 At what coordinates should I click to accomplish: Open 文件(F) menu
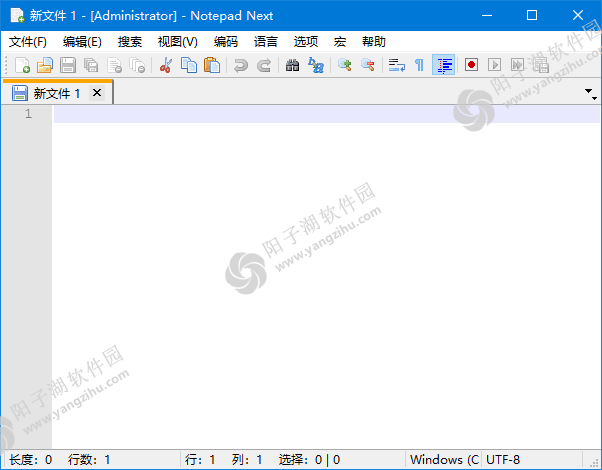(x=28, y=41)
